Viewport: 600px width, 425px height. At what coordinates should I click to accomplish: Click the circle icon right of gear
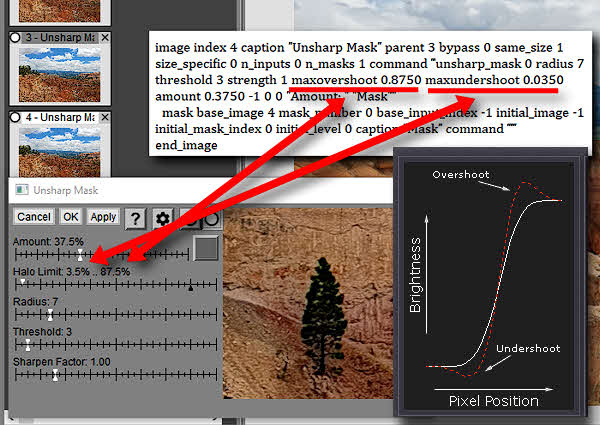[x=213, y=217]
